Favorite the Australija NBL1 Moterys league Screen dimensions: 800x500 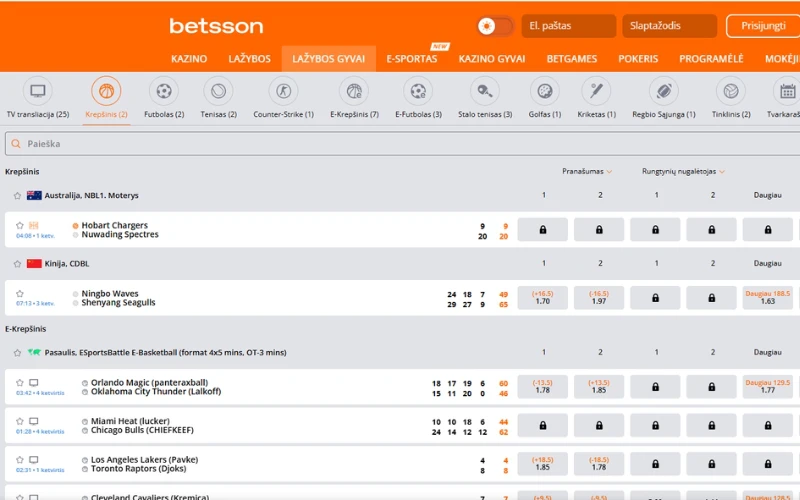[17, 195]
